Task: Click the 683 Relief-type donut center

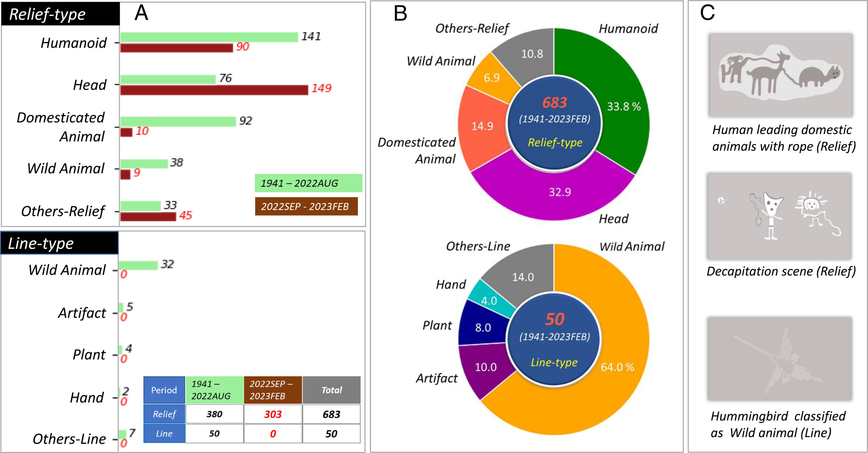Action: [554, 122]
